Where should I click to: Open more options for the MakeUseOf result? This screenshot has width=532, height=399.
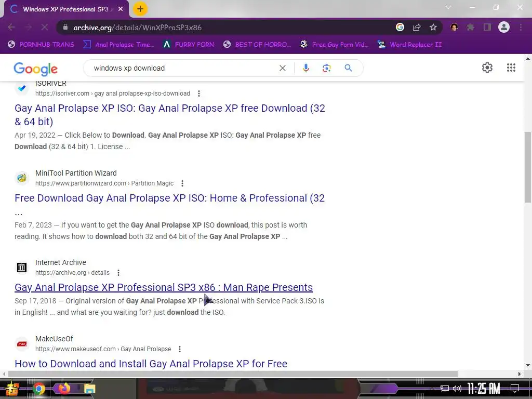coord(179,349)
